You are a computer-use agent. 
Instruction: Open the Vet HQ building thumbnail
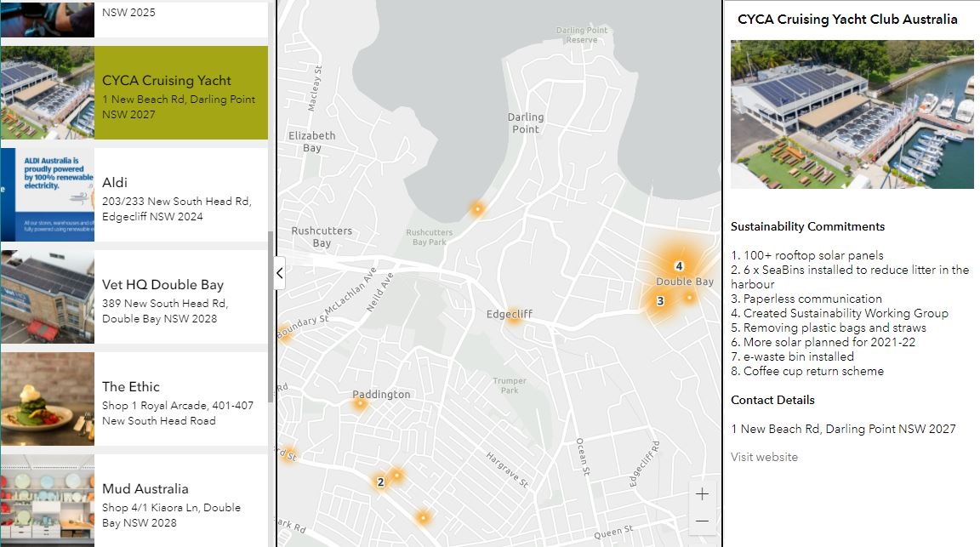pyautogui.click(x=48, y=296)
